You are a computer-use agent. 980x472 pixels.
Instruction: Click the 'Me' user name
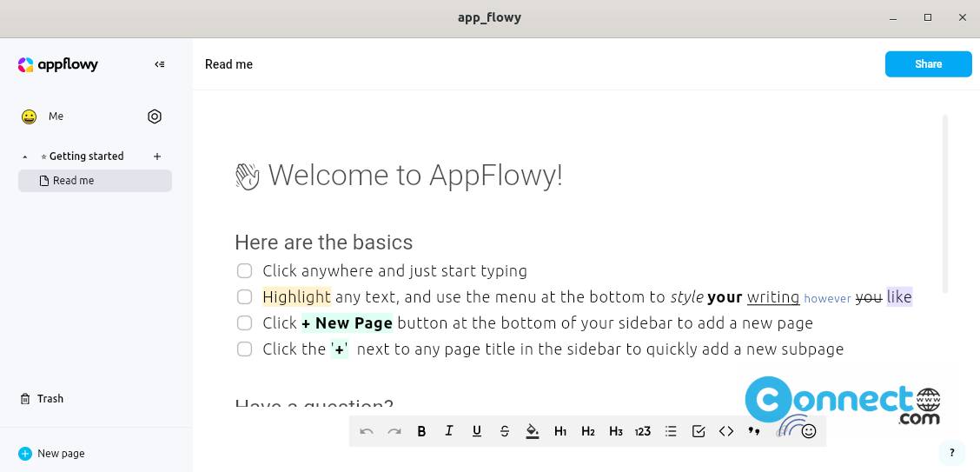(x=56, y=116)
